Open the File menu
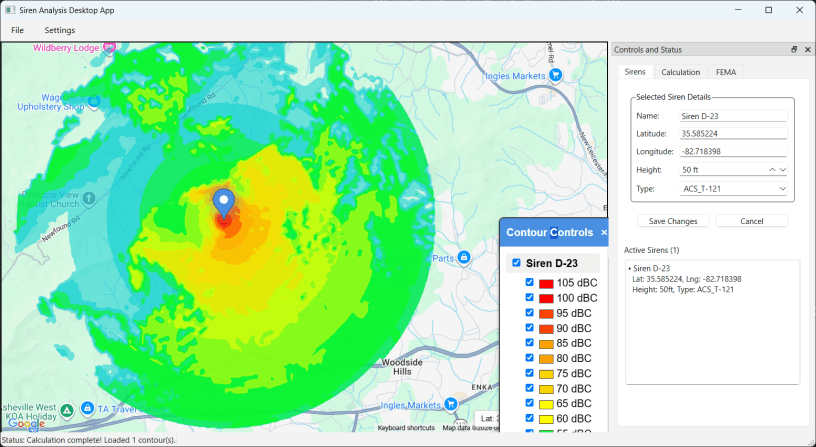This screenshot has width=816, height=447. (x=17, y=30)
